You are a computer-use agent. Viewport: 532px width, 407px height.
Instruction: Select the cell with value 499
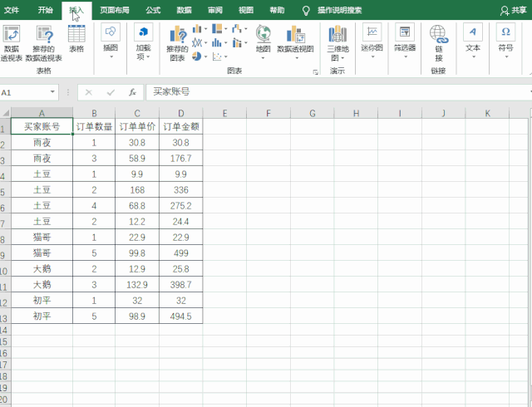pos(181,253)
